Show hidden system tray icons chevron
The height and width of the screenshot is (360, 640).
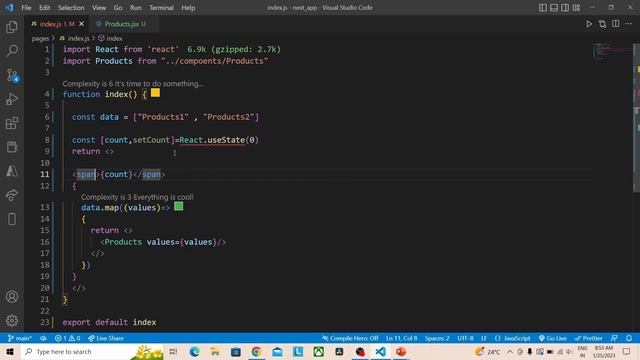tap(510, 352)
